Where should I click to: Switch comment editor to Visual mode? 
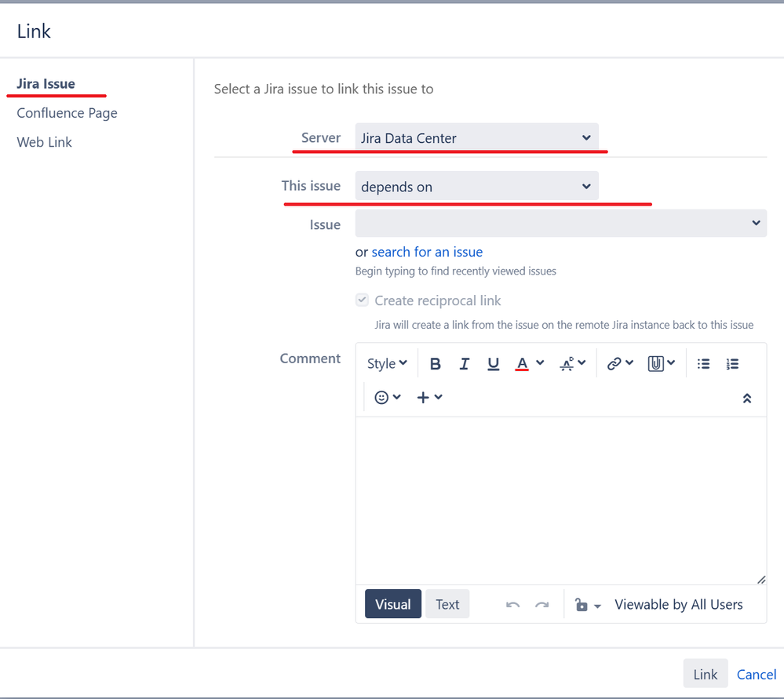pyautogui.click(x=393, y=604)
